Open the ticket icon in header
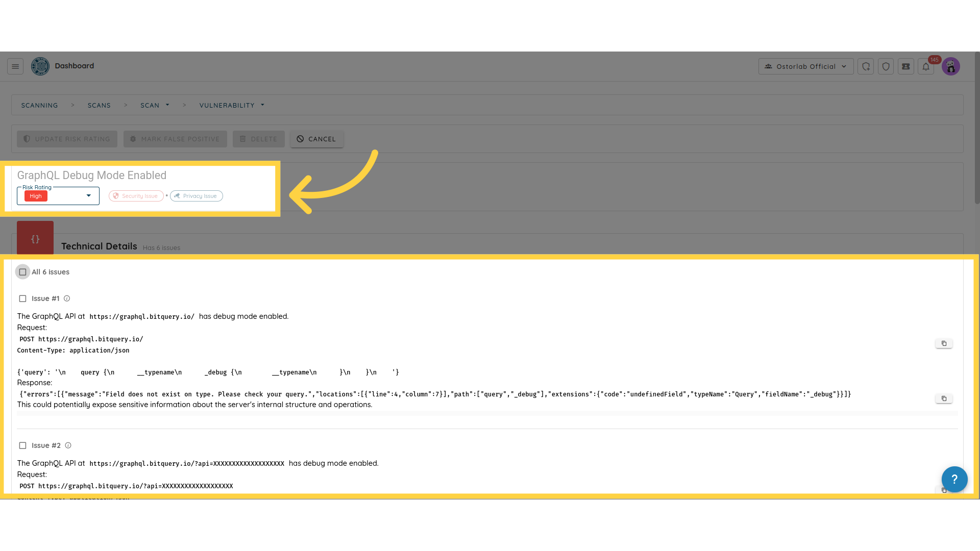980x551 pixels. point(906,66)
